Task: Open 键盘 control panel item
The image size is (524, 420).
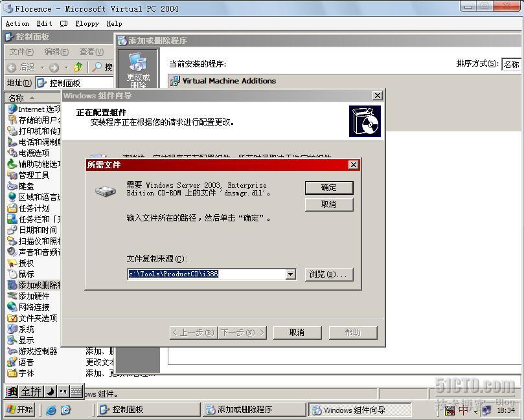Action: pyautogui.click(x=21, y=186)
